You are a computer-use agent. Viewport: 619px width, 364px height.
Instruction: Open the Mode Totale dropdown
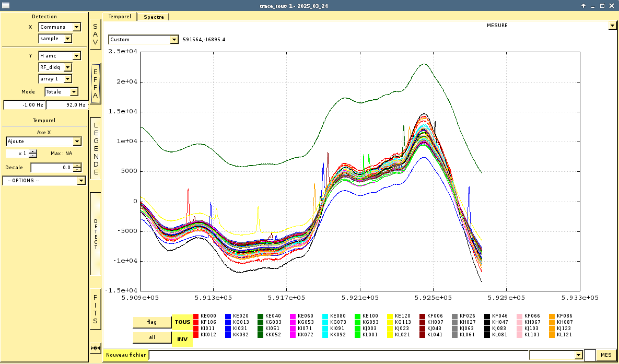[x=74, y=92]
